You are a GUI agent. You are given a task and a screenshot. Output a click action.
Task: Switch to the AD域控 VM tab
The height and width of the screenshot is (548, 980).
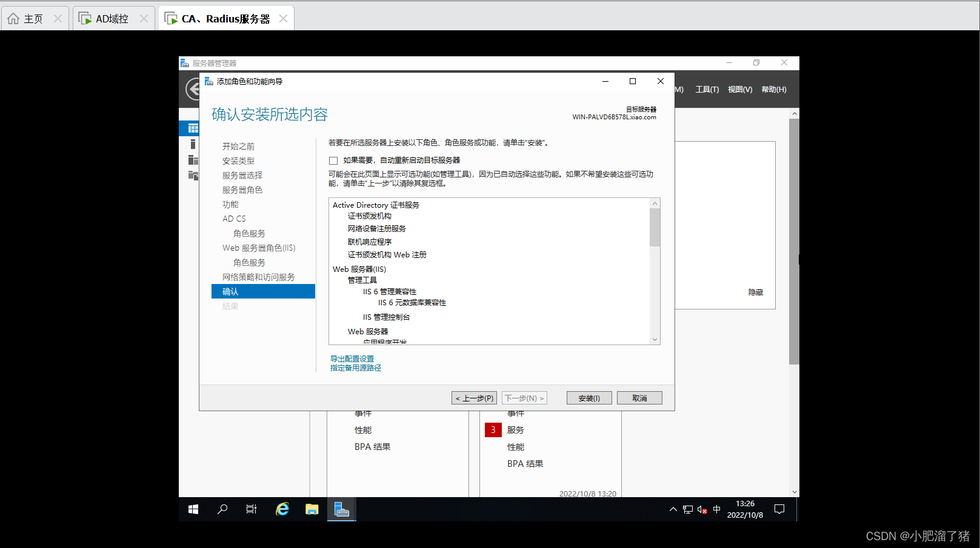pyautogui.click(x=113, y=19)
